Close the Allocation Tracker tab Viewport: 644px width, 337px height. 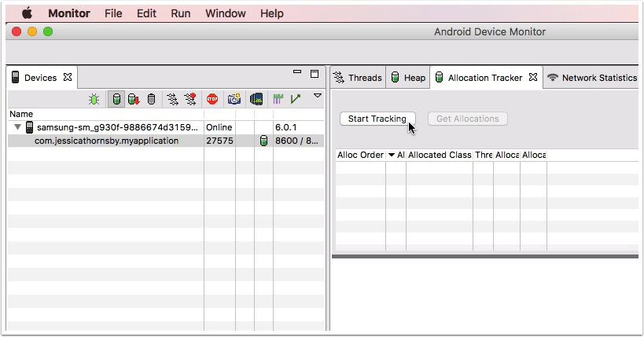click(x=533, y=77)
